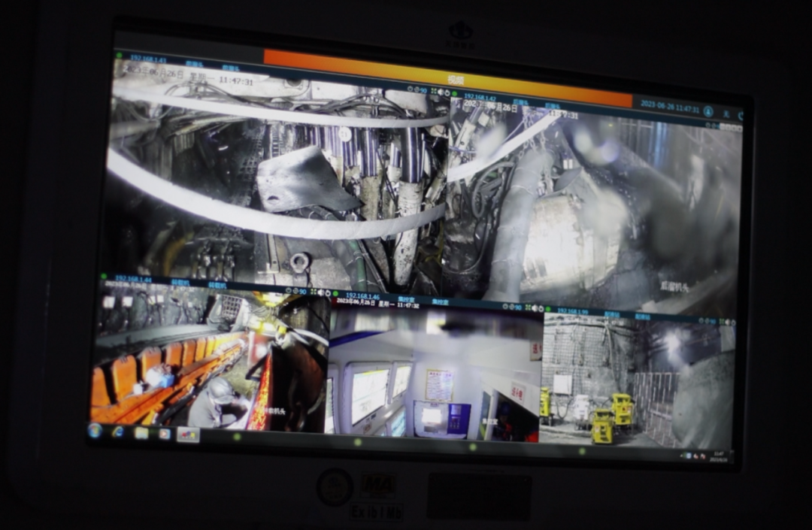Open the taskbar clock in system tray

tap(720, 457)
